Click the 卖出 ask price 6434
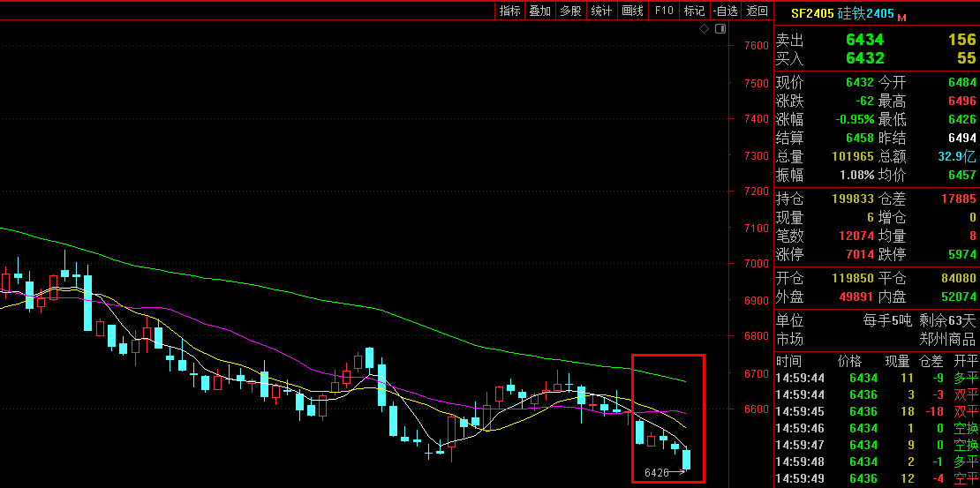Screen dimensions: 980x488 (863, 40)
